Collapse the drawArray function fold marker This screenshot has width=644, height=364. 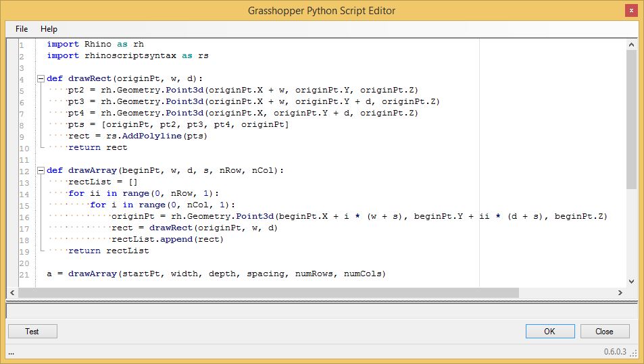coord(41,171)
